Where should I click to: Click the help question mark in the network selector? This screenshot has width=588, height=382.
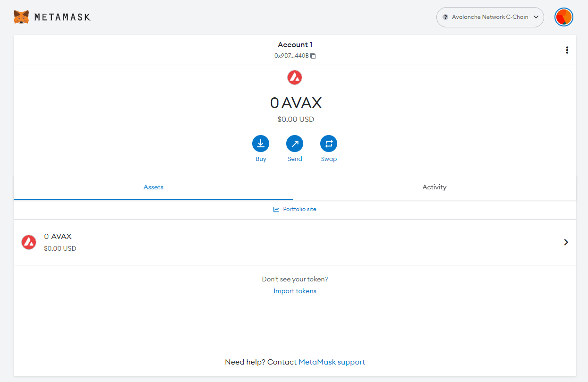click(x=444, y=17)
